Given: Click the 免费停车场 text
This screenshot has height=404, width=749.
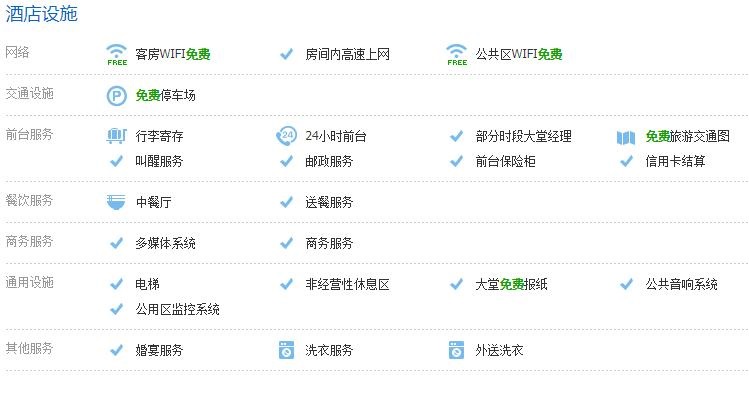Looking at the screenshot, I should tap(165, 96).
